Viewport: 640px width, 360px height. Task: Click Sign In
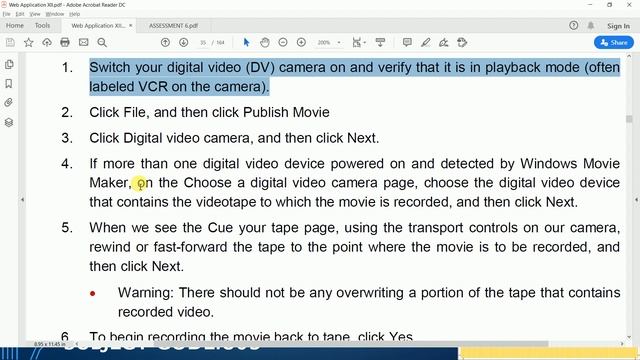pos(618,26)
